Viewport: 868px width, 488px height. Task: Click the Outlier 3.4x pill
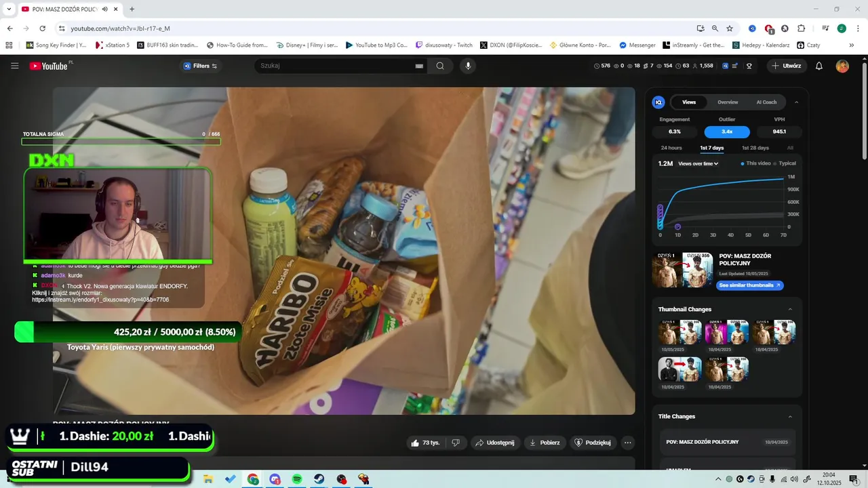point(727,131)
